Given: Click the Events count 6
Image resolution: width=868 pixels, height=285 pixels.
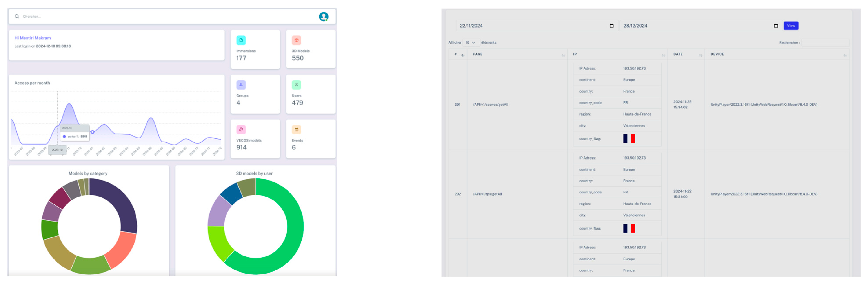Looking at the screenshot, I should 293,147.
